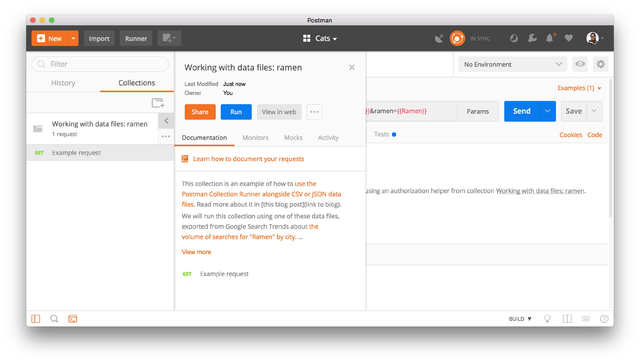
Task: Open the BUILD mode dropdown
Action: coord(520,319)
